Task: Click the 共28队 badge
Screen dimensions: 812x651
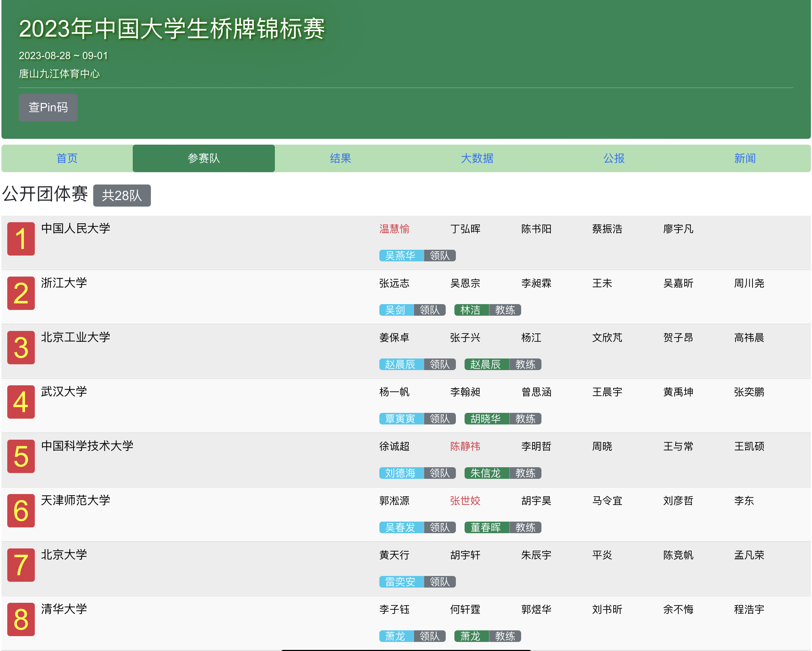Action: tap(122, 195)
